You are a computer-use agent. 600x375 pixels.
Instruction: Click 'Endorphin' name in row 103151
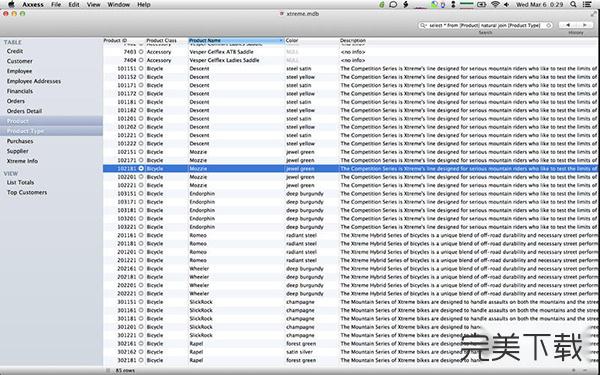pos(202,193)
